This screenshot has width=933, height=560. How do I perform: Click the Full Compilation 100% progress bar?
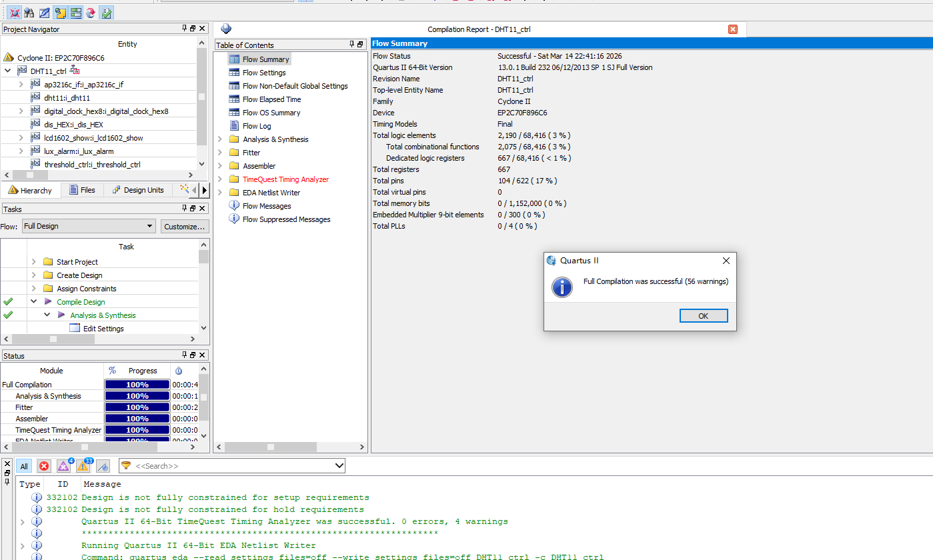[x=137, y=385]
